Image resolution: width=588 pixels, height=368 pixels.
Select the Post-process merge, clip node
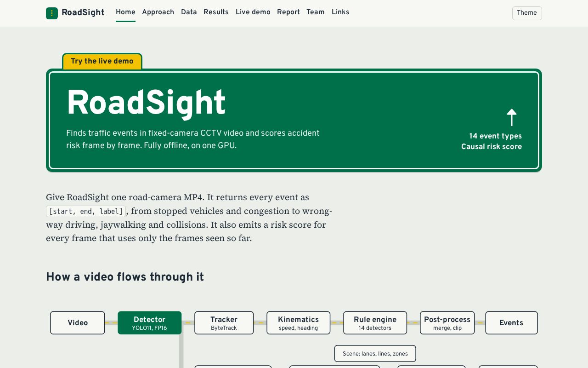tap(447, 323)
